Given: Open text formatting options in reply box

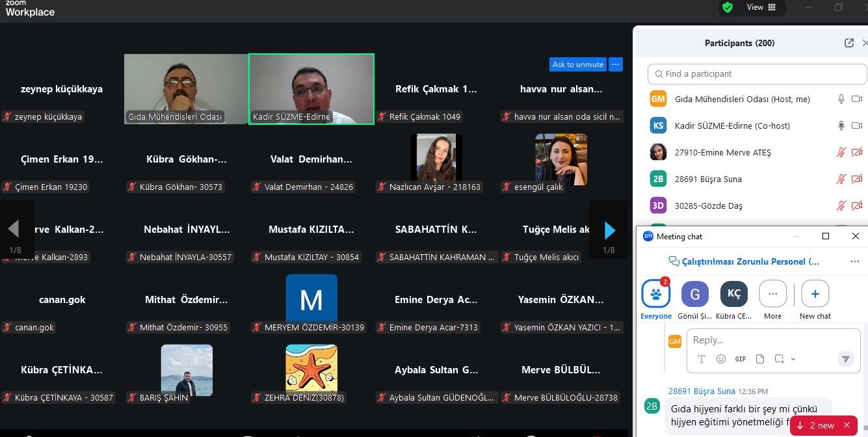Looking at the screenshot, I should coord(701,359).
